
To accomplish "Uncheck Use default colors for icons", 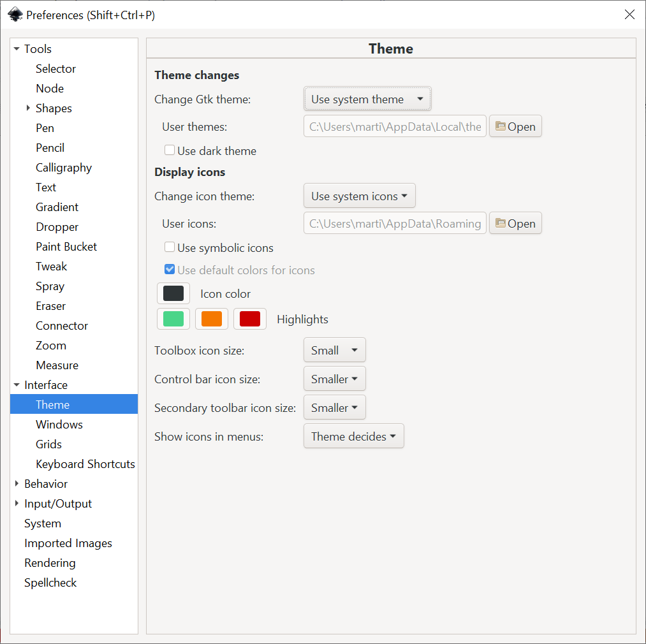I will coord(170,270).
